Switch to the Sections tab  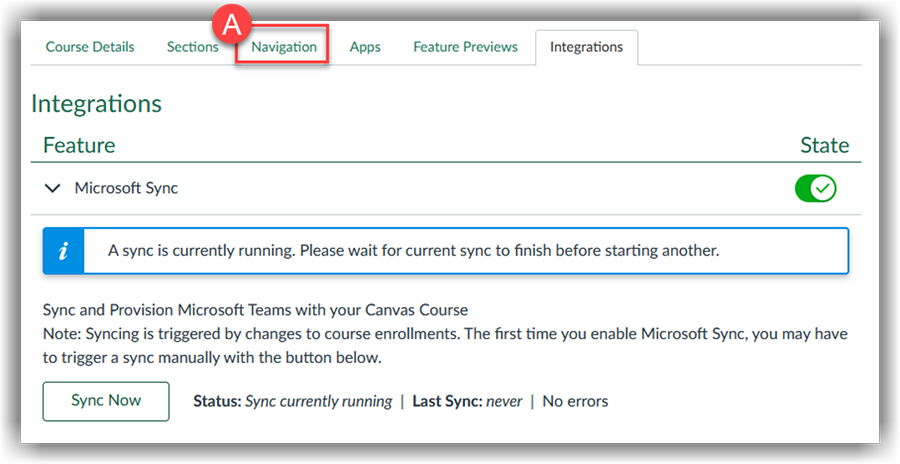(192, 47)
